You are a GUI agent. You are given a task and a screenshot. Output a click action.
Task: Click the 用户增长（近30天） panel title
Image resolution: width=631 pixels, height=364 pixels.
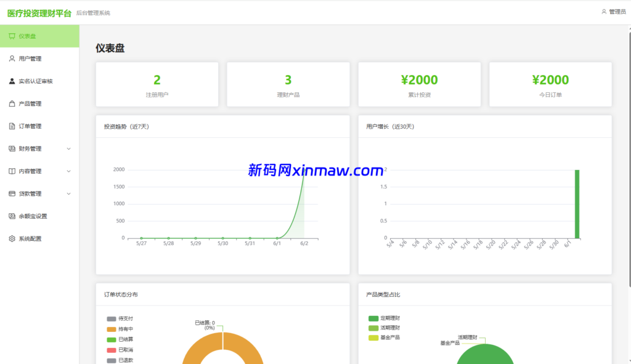390,127
